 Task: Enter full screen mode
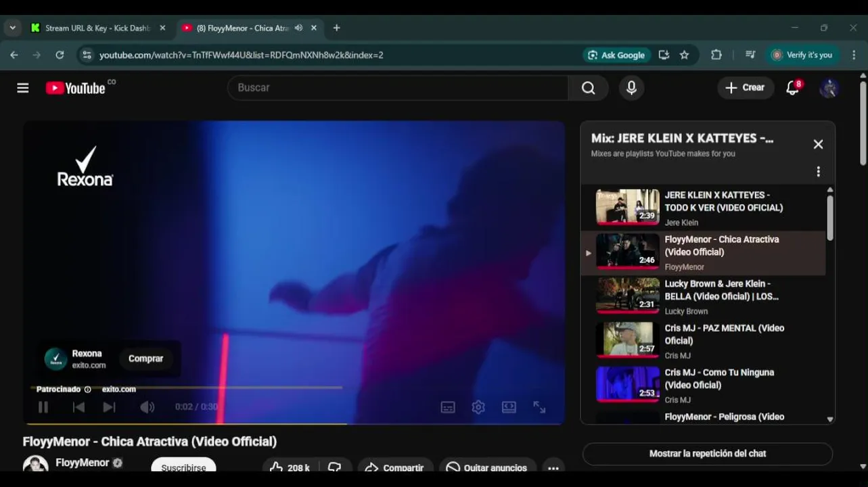[x=539, y=407]
